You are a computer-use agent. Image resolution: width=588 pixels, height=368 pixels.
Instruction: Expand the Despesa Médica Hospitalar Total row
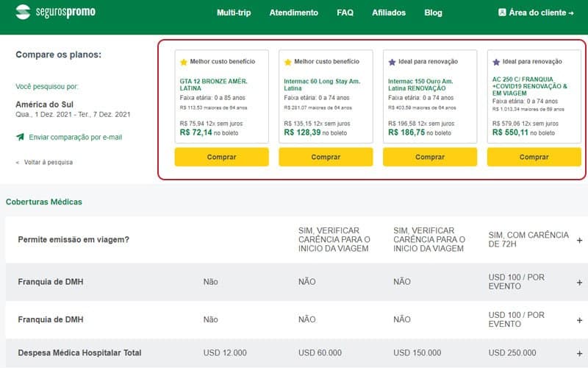(579, 353)
